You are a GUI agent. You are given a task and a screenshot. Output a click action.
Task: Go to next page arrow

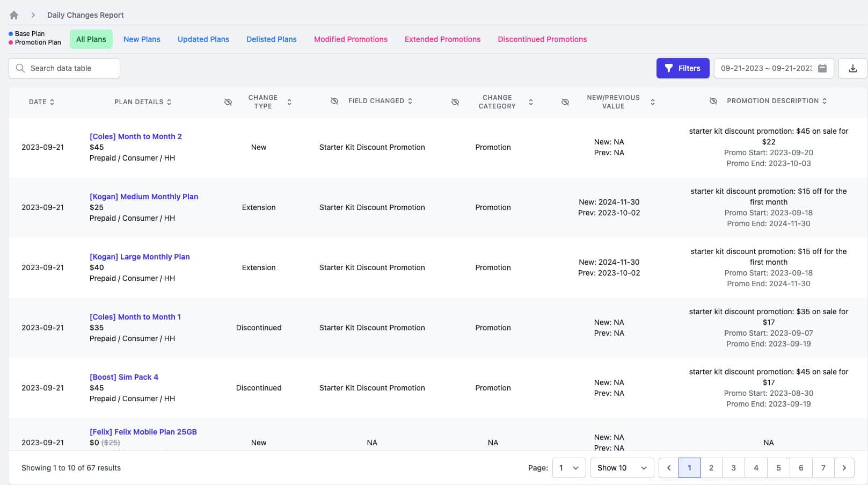[x=844, y=468]
